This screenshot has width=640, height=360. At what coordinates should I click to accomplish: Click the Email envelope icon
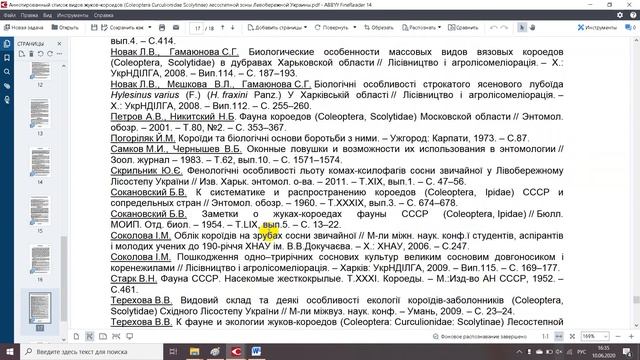click(x=176, y=27)
